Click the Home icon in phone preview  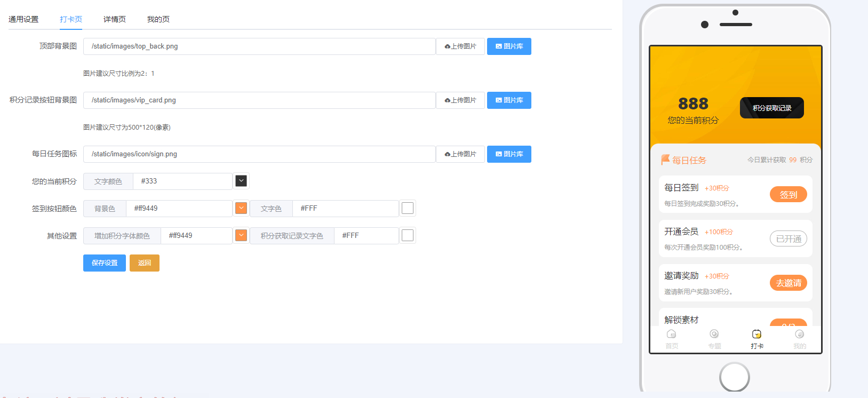(671, 335)
